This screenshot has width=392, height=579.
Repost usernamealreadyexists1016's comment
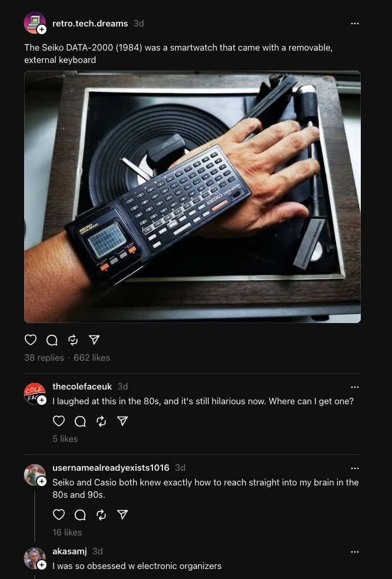pyautogui.click(x=101, y=514)
